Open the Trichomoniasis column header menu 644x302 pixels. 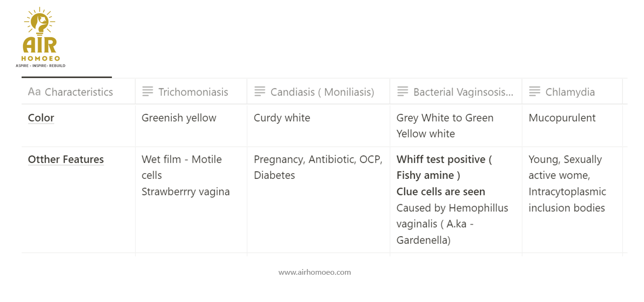click(x=191, y=92)
